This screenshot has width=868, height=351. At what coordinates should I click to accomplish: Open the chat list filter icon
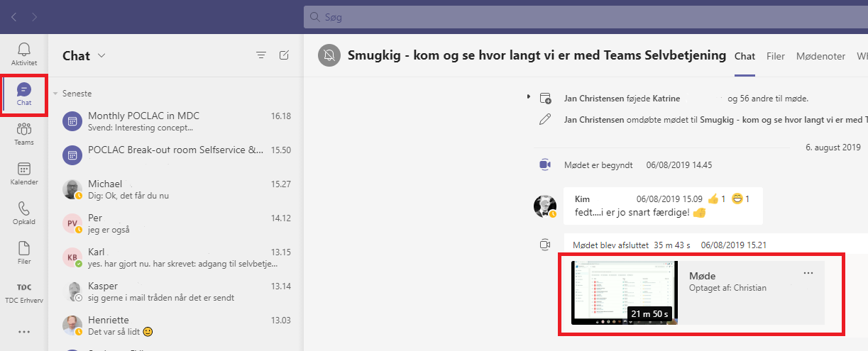pyautogui.click(x=261, y=55)
